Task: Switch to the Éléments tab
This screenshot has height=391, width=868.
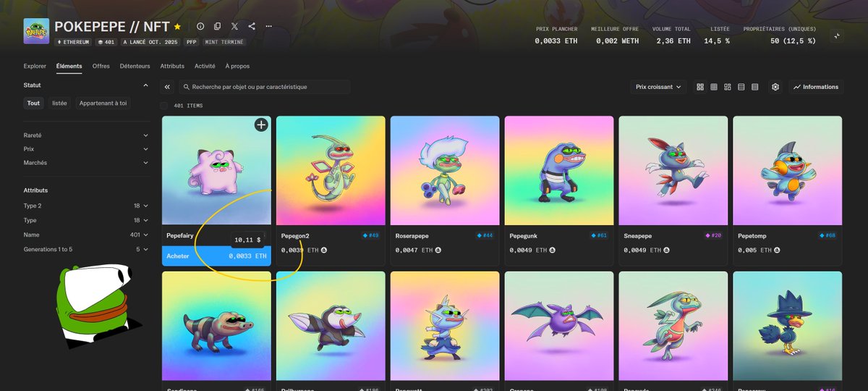Action: pos(69,66)
